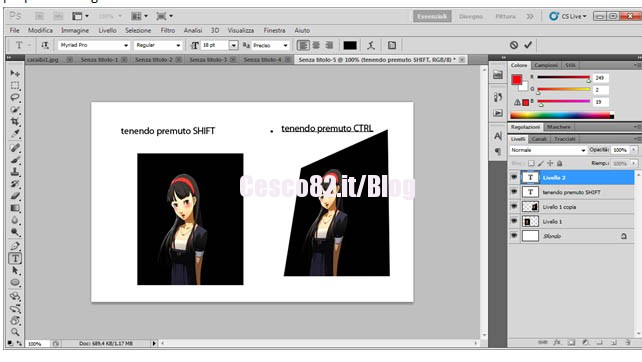Select the Clone Stamp tool
Screen dimensions: 642x362
tap(15, 172)
